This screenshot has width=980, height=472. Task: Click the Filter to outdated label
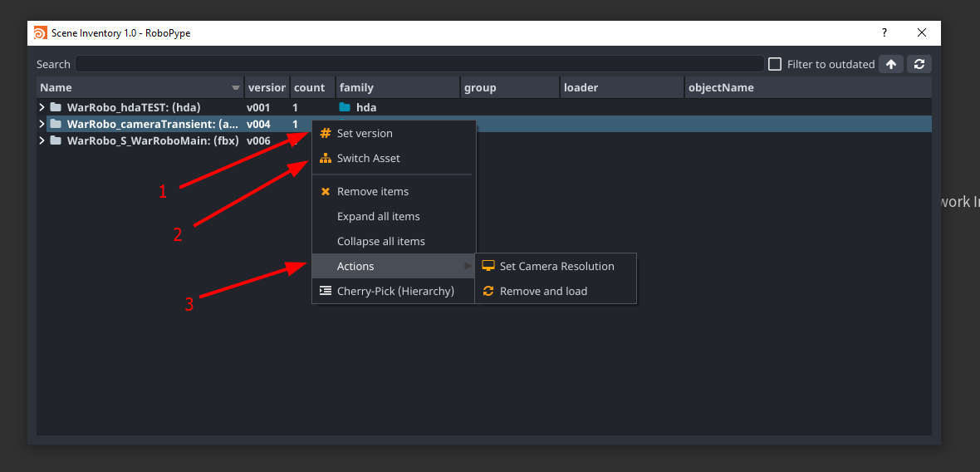(831, 64)
